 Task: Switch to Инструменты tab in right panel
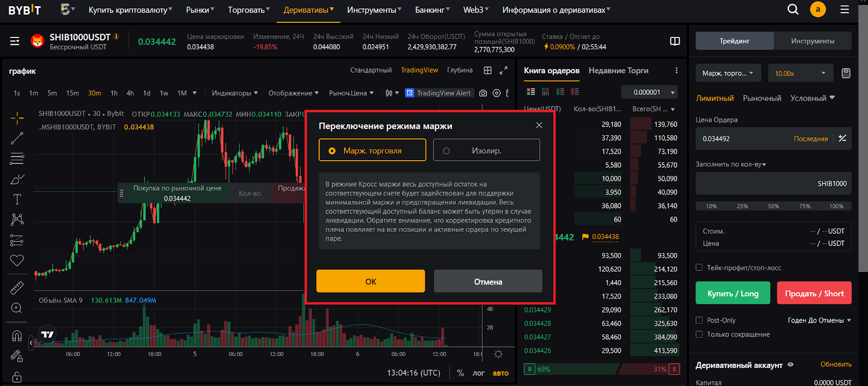pos(813,41)
